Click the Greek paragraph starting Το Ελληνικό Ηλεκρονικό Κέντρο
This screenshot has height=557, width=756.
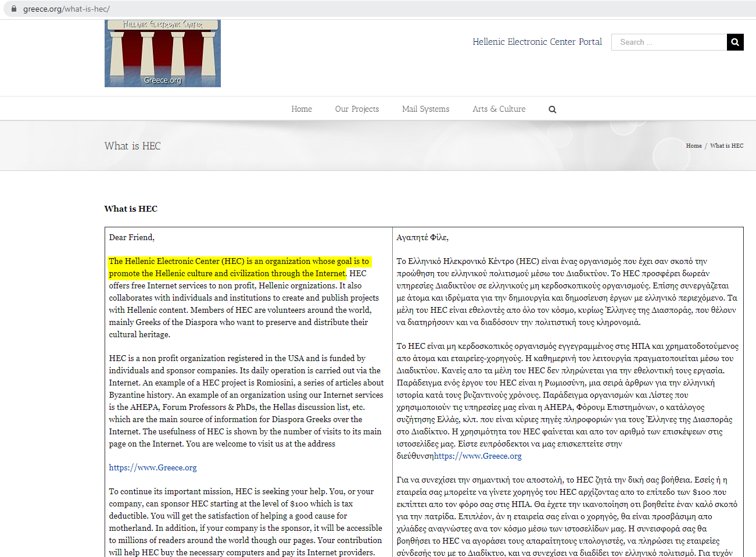pyautogui.click(x=567, y=292)
